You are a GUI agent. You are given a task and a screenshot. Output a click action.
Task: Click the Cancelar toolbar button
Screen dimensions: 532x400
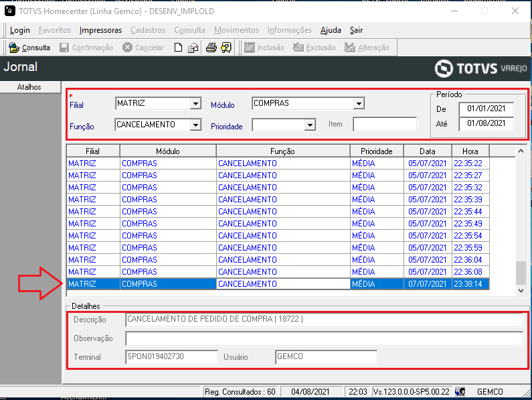[143, 48]
